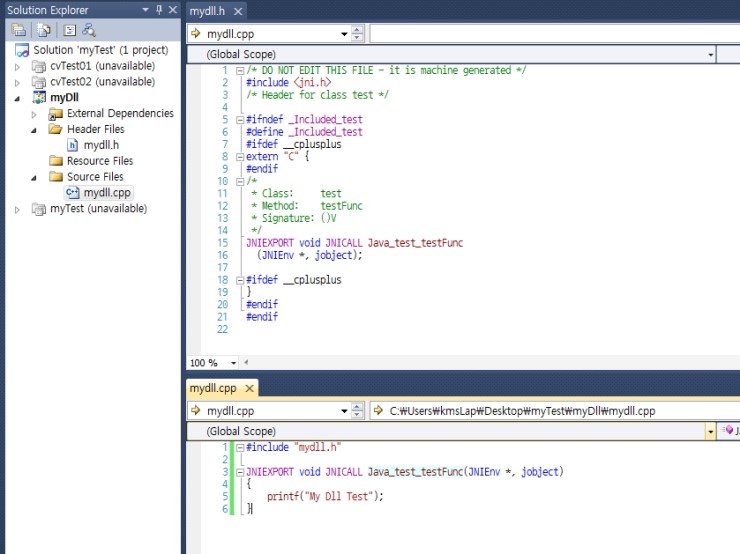Open the bottom editor's mydll.cpp navigation dropdown
Image resolution: width=740 pixels, height=554 pixels.
[344, 411]
